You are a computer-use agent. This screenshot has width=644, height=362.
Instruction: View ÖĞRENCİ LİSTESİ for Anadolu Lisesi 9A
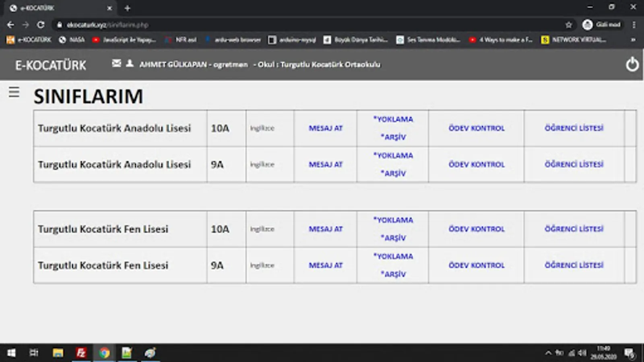point(574,164)
